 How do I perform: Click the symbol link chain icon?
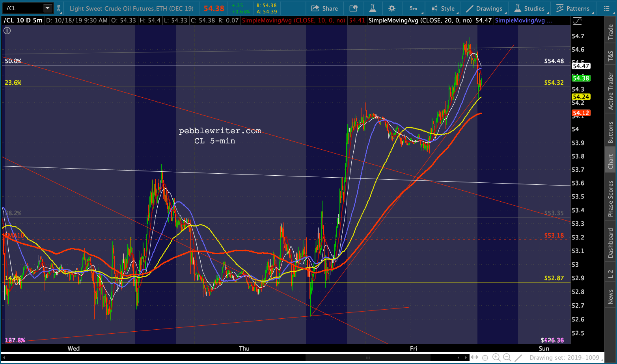tap(59, 8)
